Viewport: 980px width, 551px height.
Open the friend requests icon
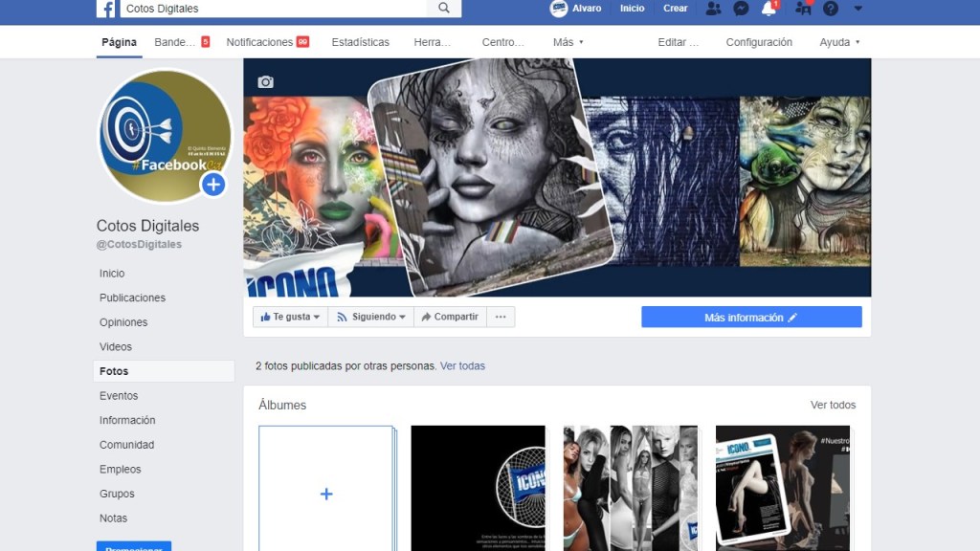click(x=713, y=9)
